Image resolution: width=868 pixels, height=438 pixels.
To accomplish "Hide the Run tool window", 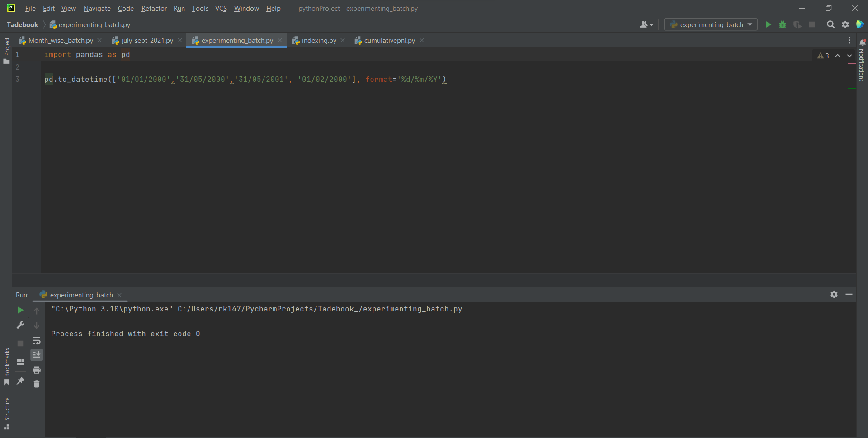I will point(849,294).
